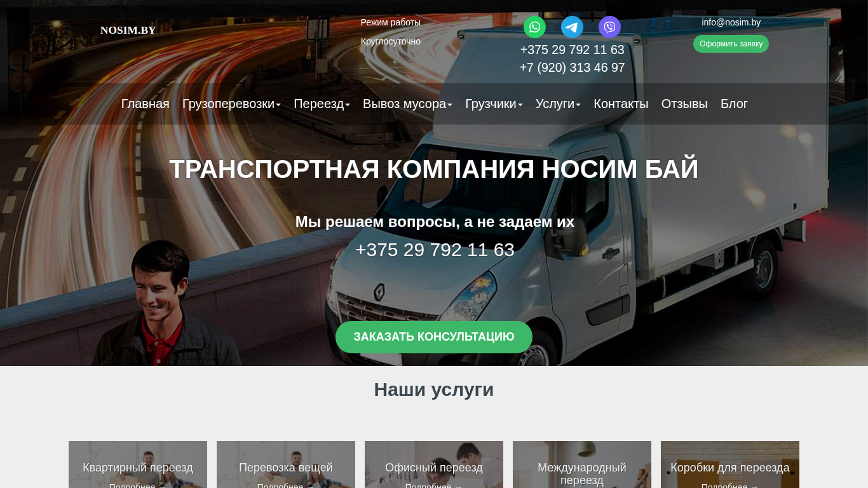
Task: Open the Офисный переезд service card
Action: pyautogui.click(x=434, y=464)
